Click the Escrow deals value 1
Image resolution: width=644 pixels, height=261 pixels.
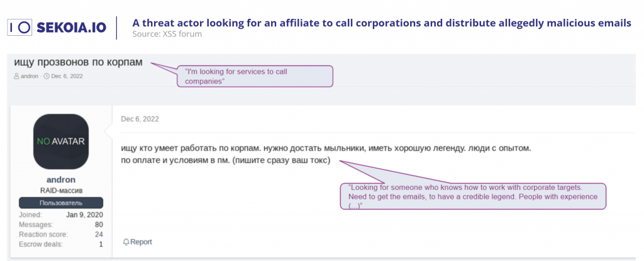click(x=101, y=244)
